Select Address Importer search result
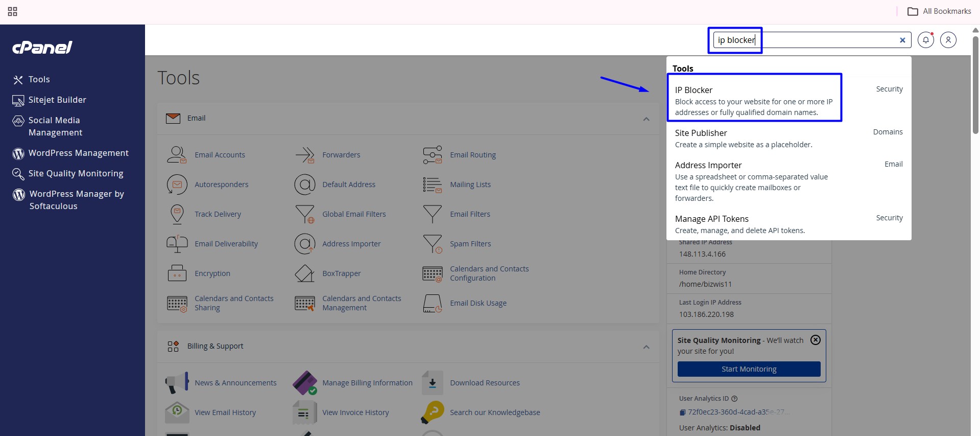This screenshot has width=980, height=436. point(788,181)
